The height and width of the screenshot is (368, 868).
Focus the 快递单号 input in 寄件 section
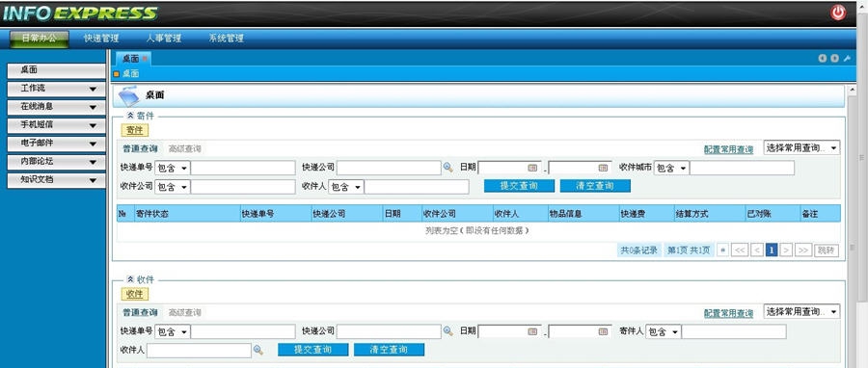(243, 168)
